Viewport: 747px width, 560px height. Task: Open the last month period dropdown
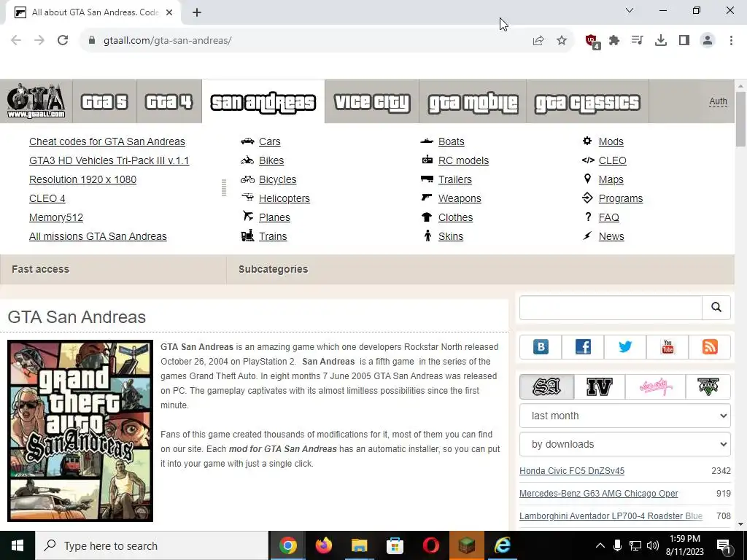tap(625, 416)
